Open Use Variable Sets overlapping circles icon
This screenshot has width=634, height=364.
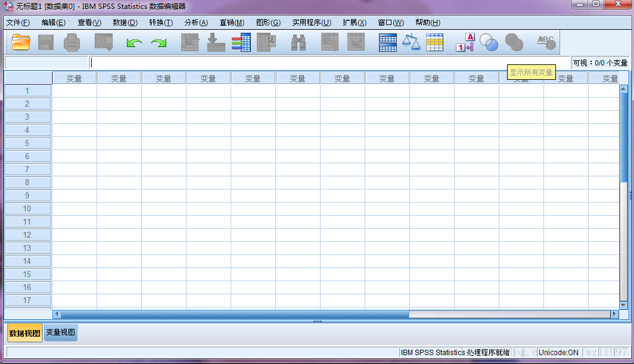[x=489, y=42]
